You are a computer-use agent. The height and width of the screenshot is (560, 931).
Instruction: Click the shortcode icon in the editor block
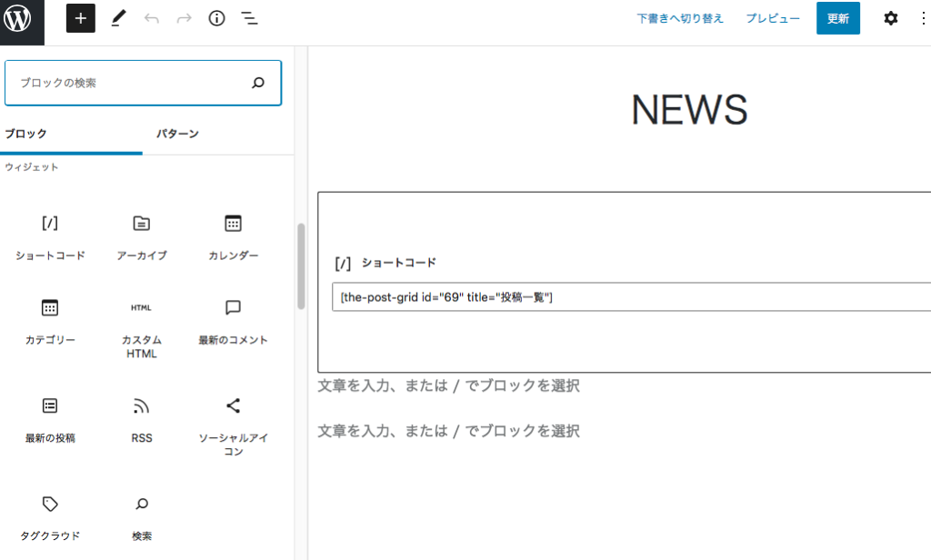[343, 263]
